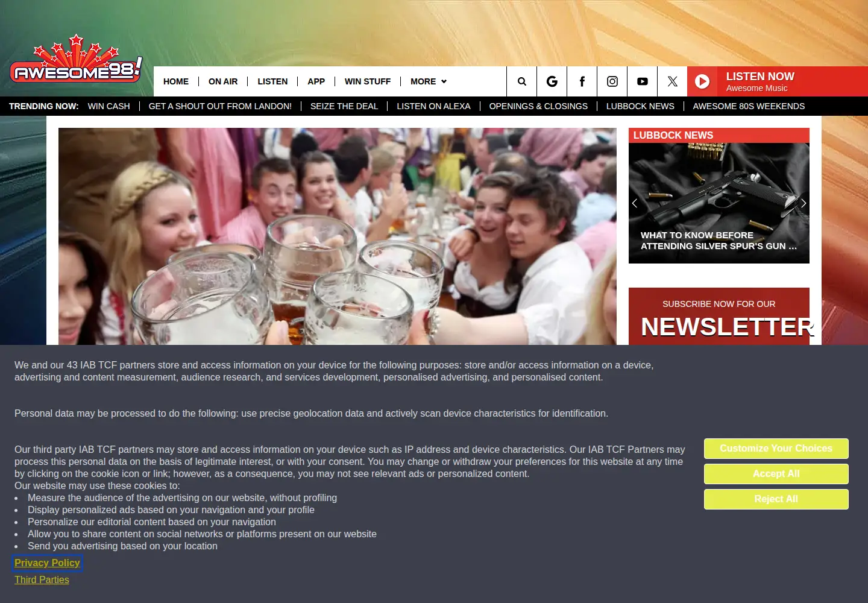This screenshot has height=603, width=868.
Task: Open AWESOME 80S WEEKENDS link
Action: pos(749,106)
